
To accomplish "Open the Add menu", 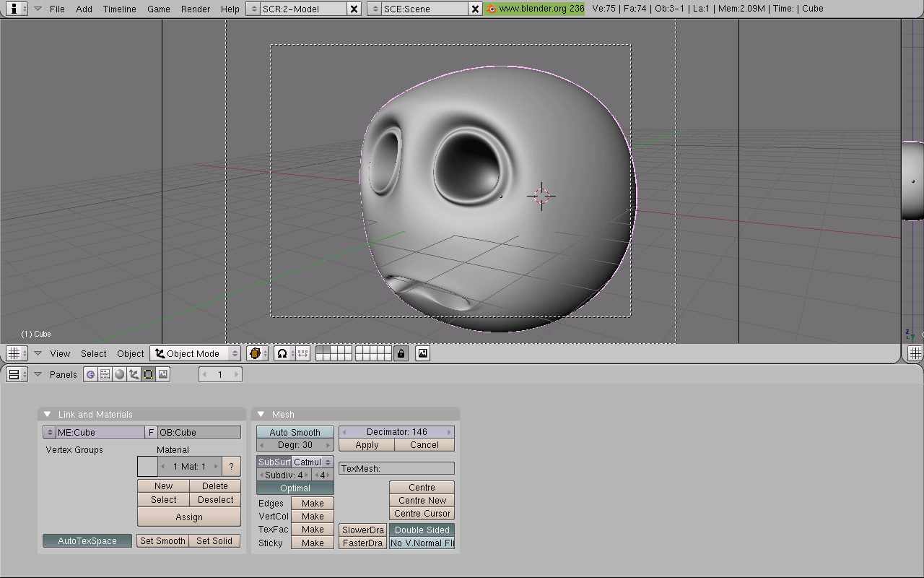I will 84,9.
